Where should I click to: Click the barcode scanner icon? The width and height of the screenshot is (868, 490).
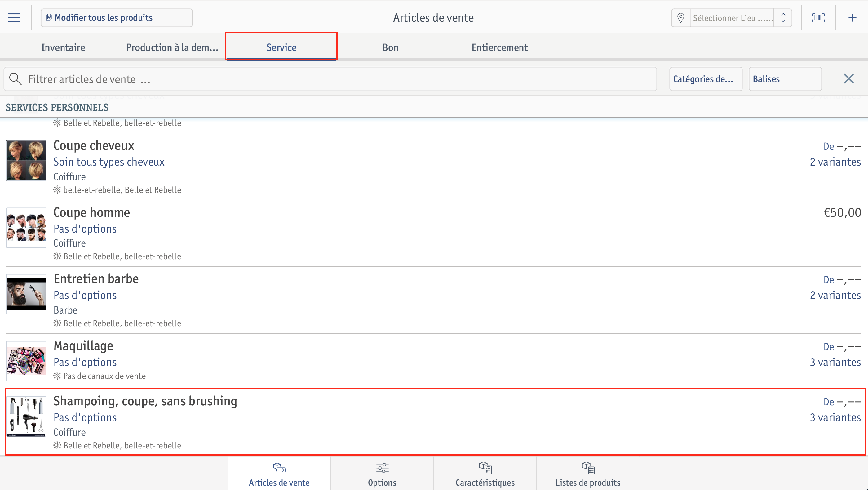818,18
